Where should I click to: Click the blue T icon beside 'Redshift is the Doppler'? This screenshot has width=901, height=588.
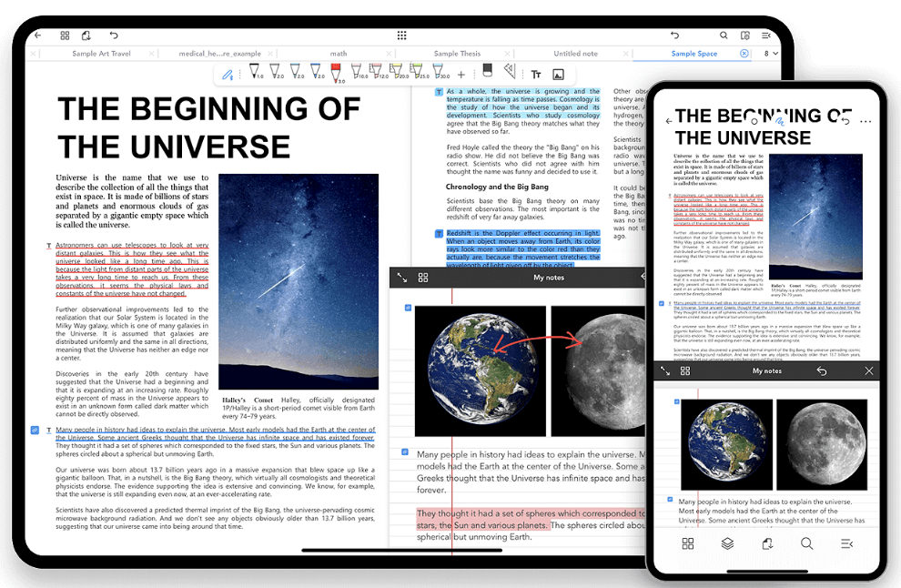439,233
